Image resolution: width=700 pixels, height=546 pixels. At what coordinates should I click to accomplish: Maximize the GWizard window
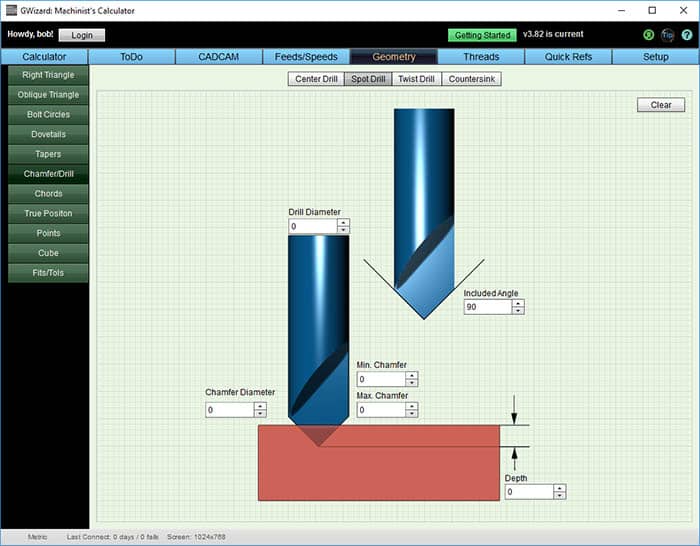(x=652, y=10)
